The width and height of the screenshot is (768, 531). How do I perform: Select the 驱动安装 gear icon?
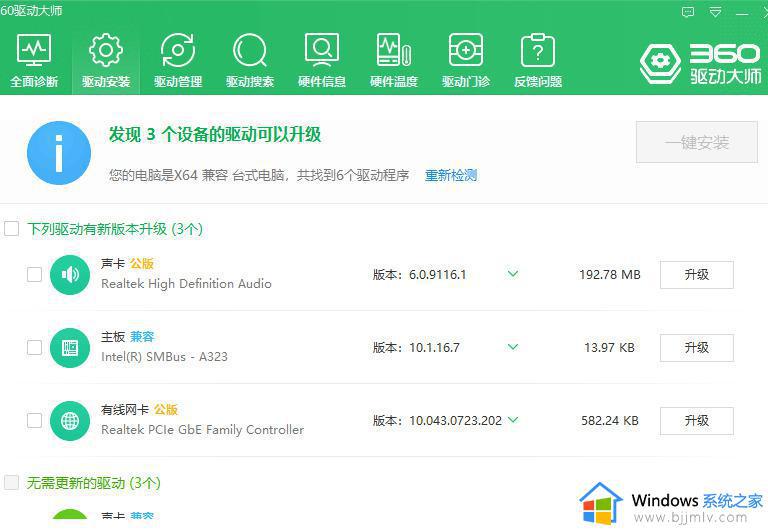(x=106, y=50)
